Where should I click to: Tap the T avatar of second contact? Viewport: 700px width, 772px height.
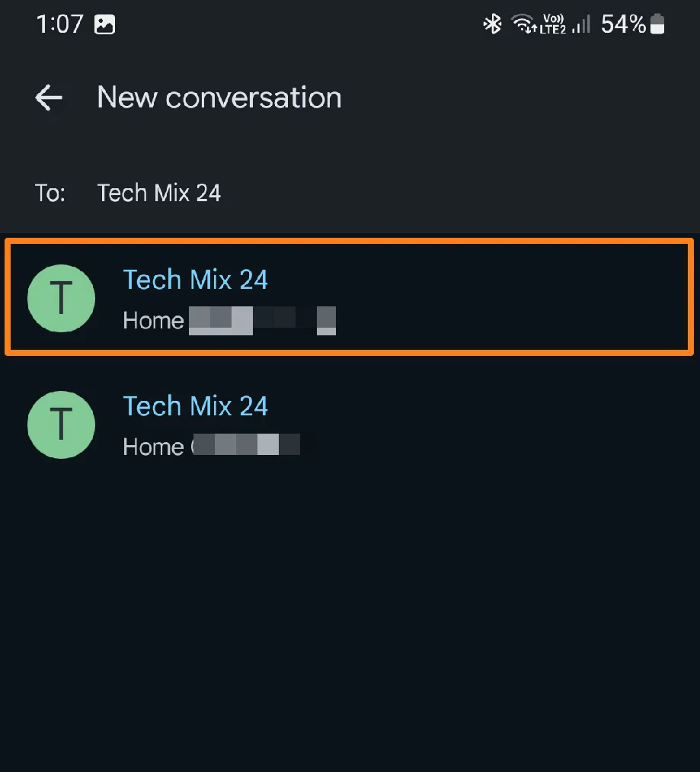click(61, 424)
